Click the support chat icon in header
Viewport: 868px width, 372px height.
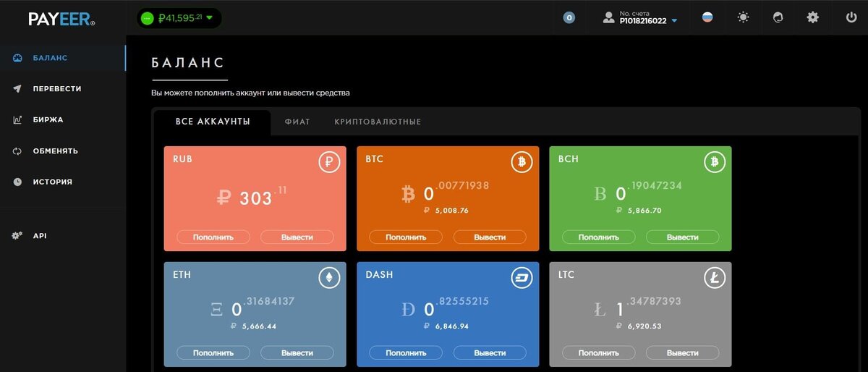click(x=778, y=17)
